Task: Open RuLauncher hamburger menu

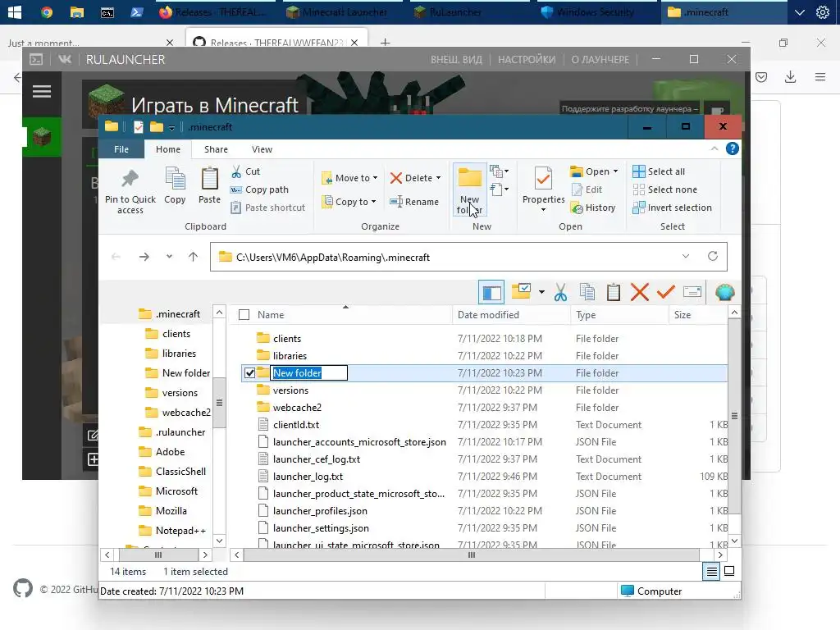Action: [x=42, y=92]
